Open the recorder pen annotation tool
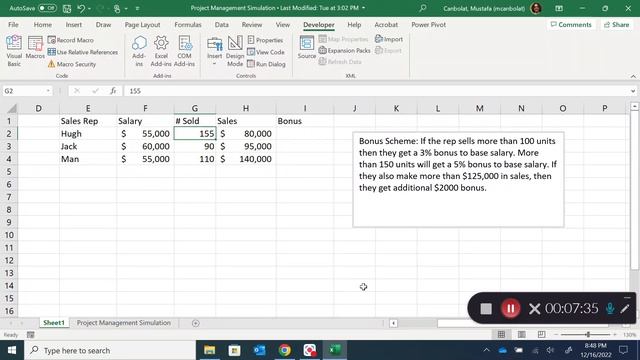 click(624, 309)
